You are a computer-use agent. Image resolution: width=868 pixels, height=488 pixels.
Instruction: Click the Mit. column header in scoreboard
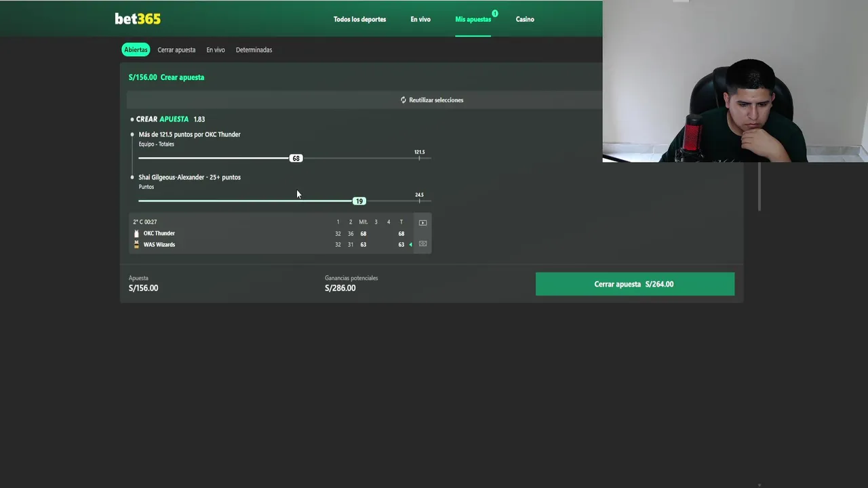click(x=363, y=222)
